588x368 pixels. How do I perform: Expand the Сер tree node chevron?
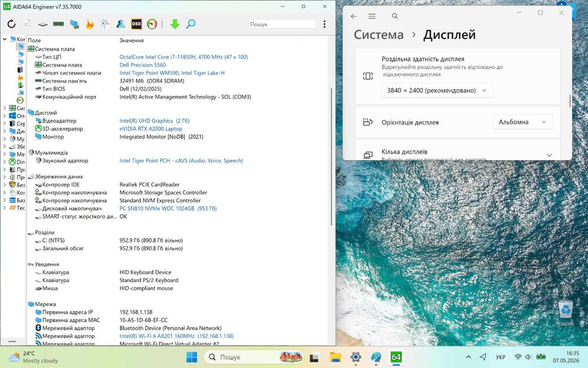[x=5, y=124]
